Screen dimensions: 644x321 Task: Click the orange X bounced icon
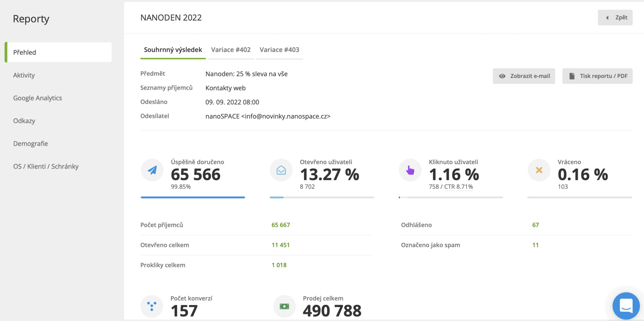539,170
